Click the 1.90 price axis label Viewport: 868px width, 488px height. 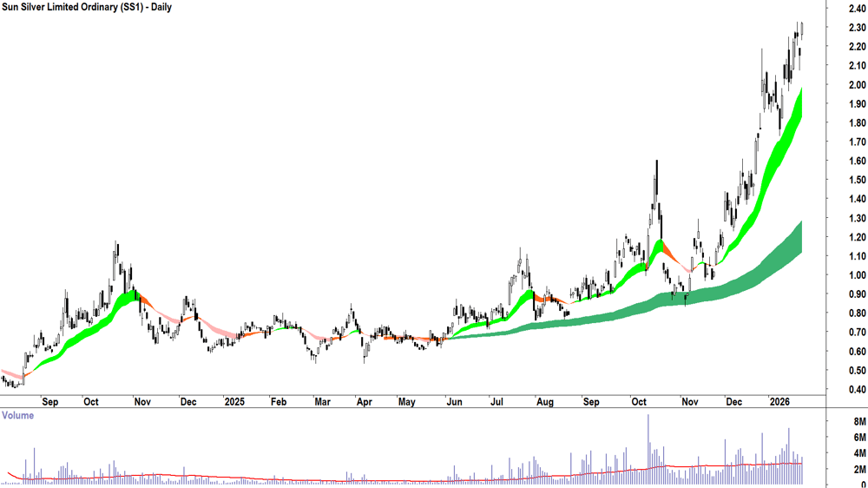[857, 104]
